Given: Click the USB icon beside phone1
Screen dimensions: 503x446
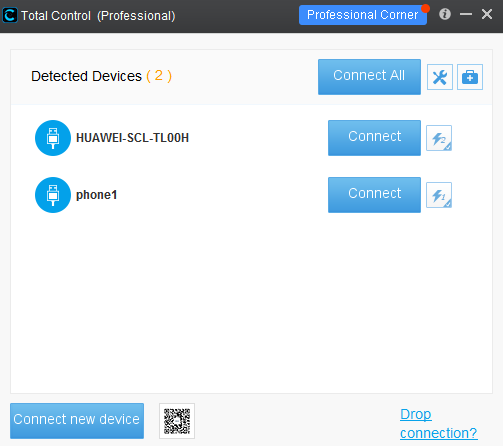Looking at the screenshot, I should pos(53,195).
